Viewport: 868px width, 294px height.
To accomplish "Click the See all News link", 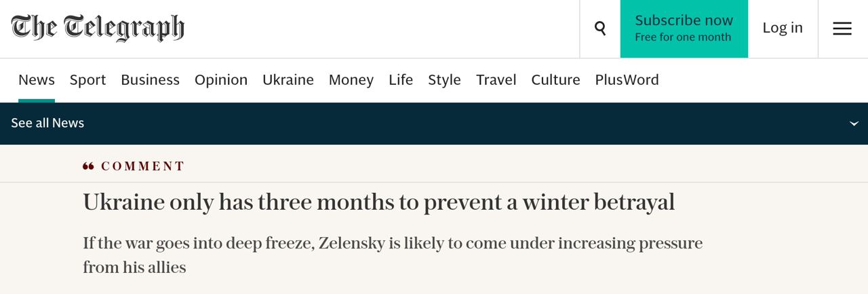I will (x=47, y=123).
